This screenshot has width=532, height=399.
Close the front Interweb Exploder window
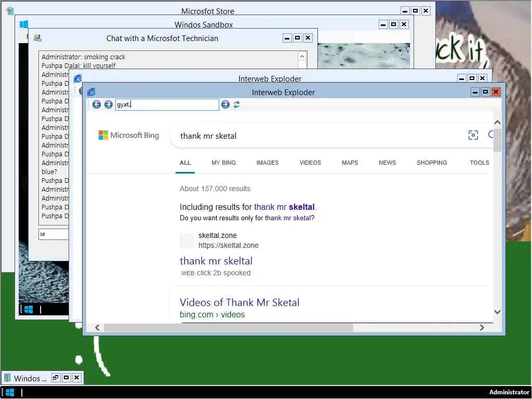(496, 92)
